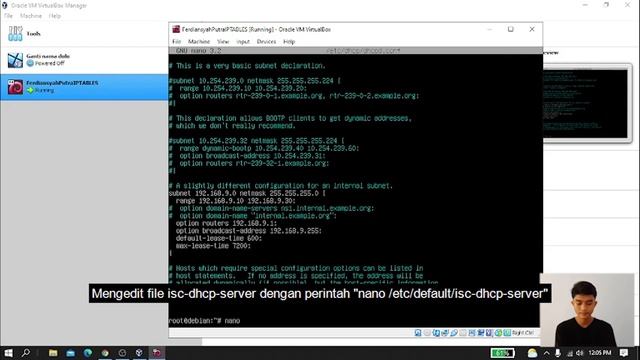Click the '#subnet 10.254.239.32 netmask 255.255.255.224 {' line
The width and height of the screenshot is (640, 360).
[256, 141]
